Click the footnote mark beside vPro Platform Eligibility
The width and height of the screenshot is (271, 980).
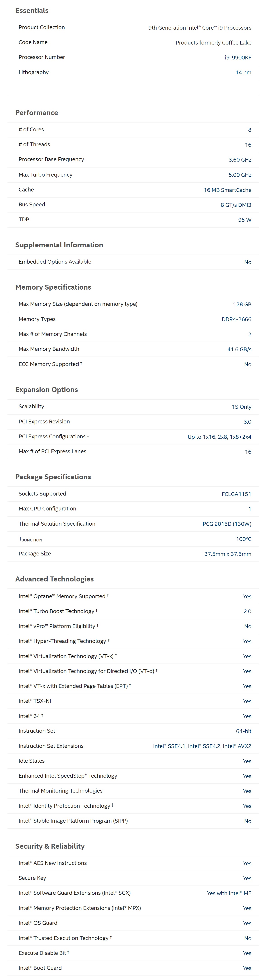point(97,625)
